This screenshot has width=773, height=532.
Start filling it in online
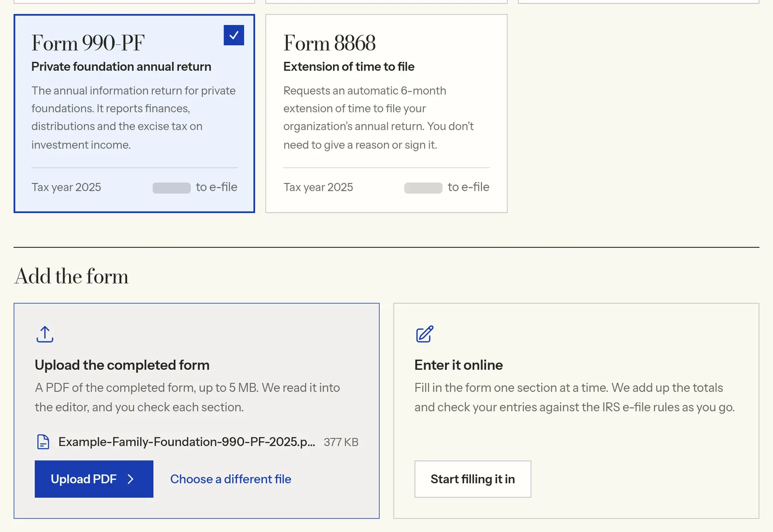coord(472,479)
